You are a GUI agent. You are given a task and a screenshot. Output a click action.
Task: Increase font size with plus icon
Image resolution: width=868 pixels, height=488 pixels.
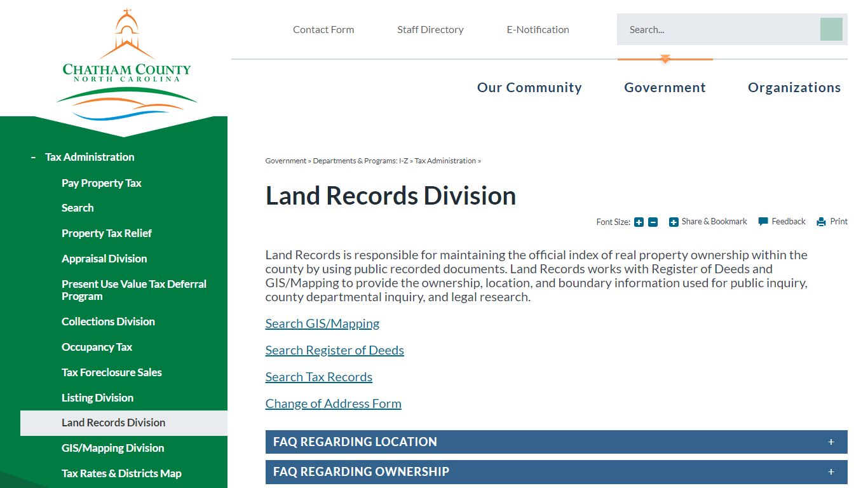639,222
